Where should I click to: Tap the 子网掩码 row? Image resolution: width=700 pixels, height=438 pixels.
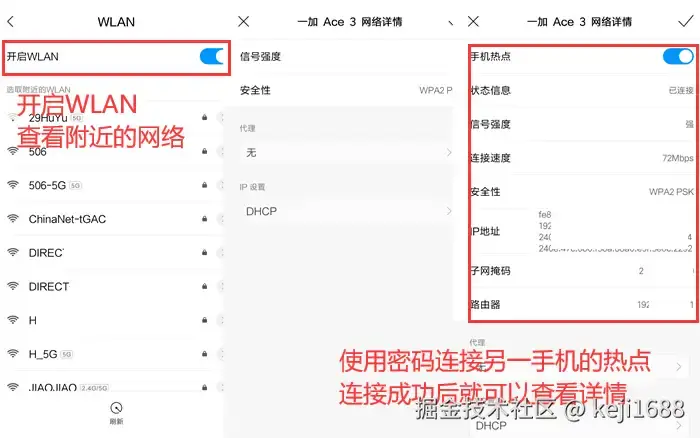pos(583,271)
